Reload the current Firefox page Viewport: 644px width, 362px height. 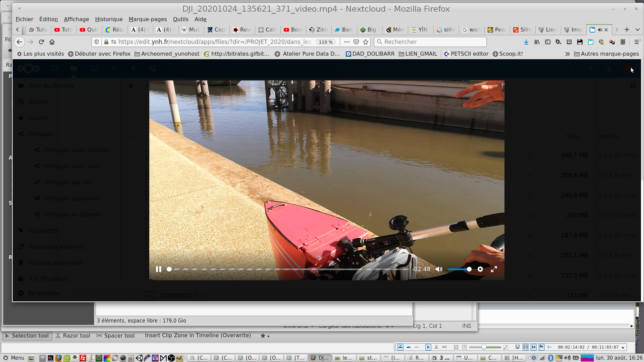pos(41,42)
